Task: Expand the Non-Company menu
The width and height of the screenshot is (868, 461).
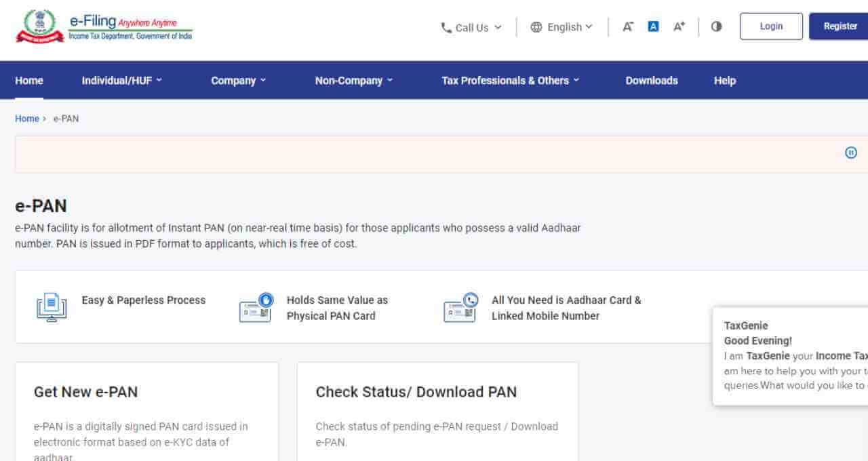Action: click(354, 81)
